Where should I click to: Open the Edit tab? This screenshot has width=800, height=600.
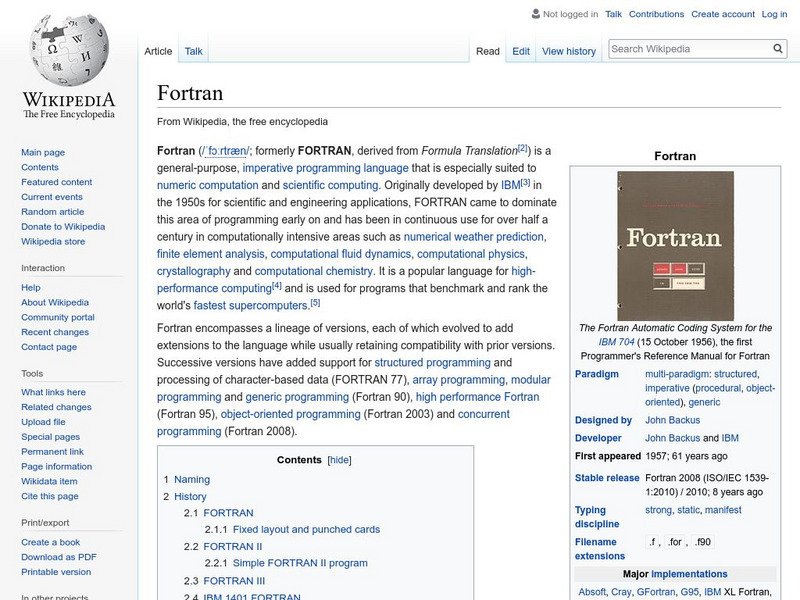coord(521,51)
